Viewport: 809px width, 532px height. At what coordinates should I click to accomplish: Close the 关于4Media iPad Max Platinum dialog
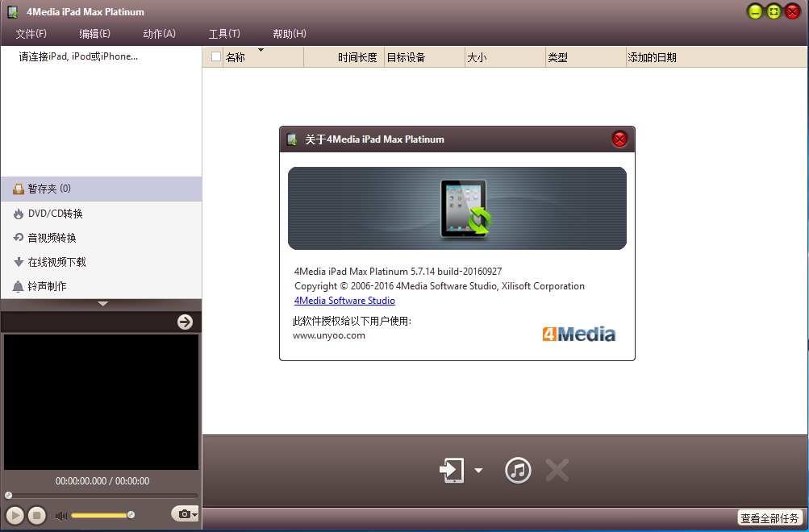point(619,139)
